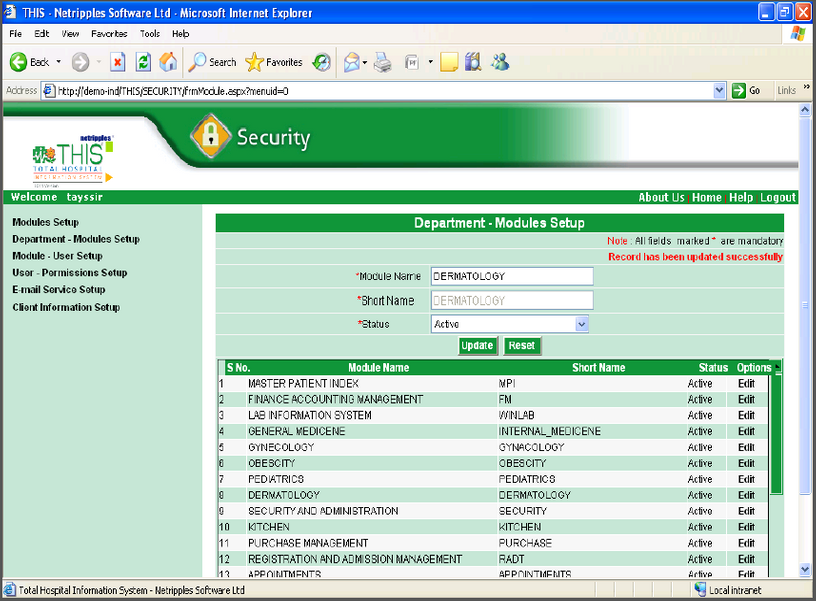Expand the address bar URL dropdown
The image size is (816, 601).
pos(719,91)
